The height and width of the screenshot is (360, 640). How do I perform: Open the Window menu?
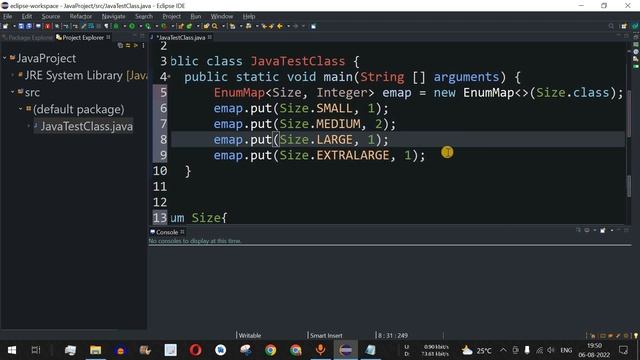click(x=222, y=16)
